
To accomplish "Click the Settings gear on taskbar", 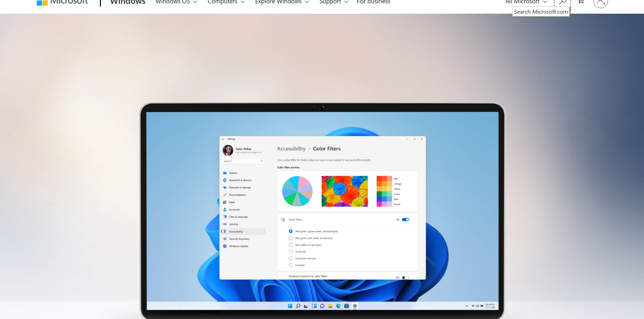I will click(355, 306).
